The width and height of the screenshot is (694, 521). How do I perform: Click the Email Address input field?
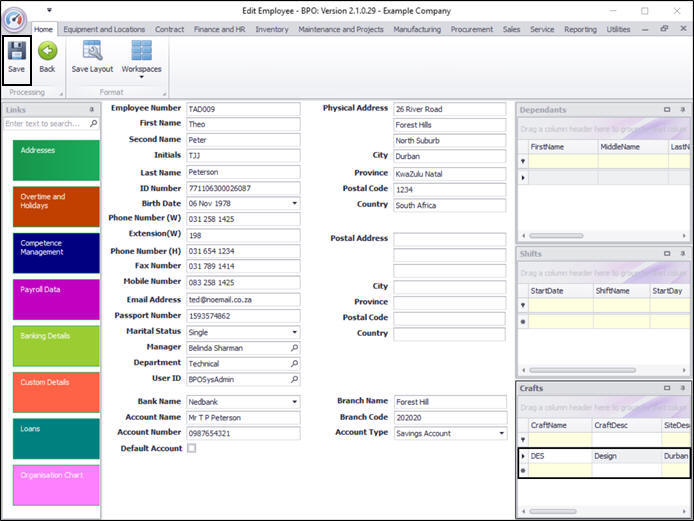[x=243, y=300]
